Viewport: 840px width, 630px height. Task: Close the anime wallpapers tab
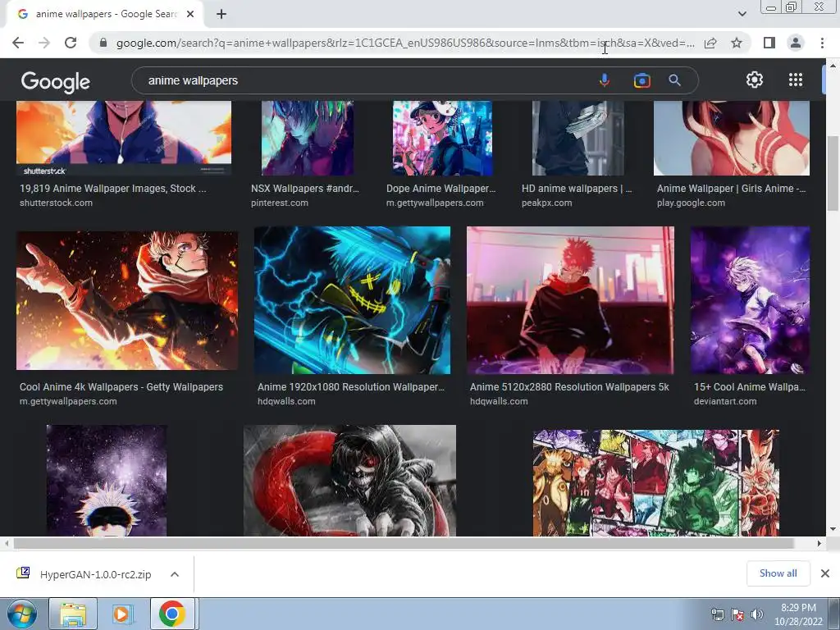(190, 15)
